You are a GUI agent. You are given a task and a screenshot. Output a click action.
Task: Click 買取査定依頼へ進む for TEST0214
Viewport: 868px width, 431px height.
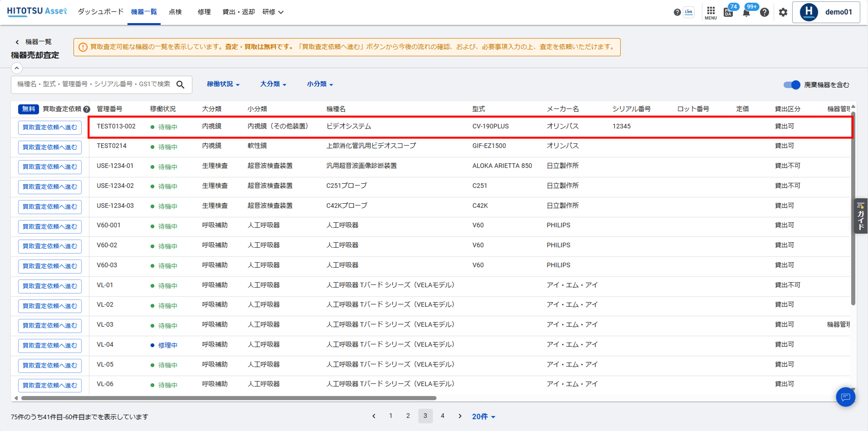tap(50, 147)
